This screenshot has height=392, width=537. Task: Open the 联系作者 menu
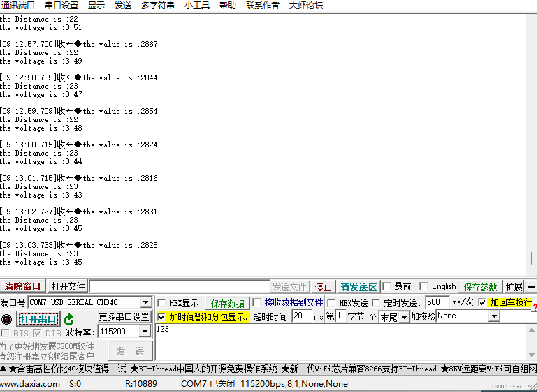262,6
